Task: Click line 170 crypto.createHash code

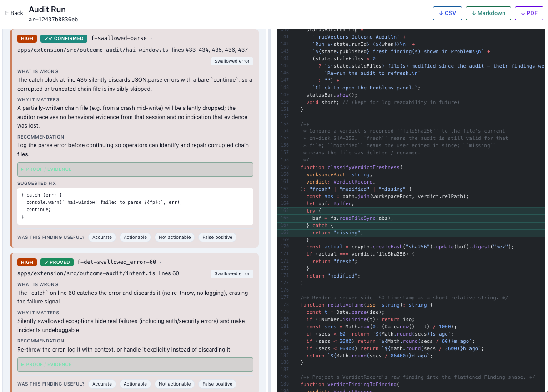Action: (411, 247)
